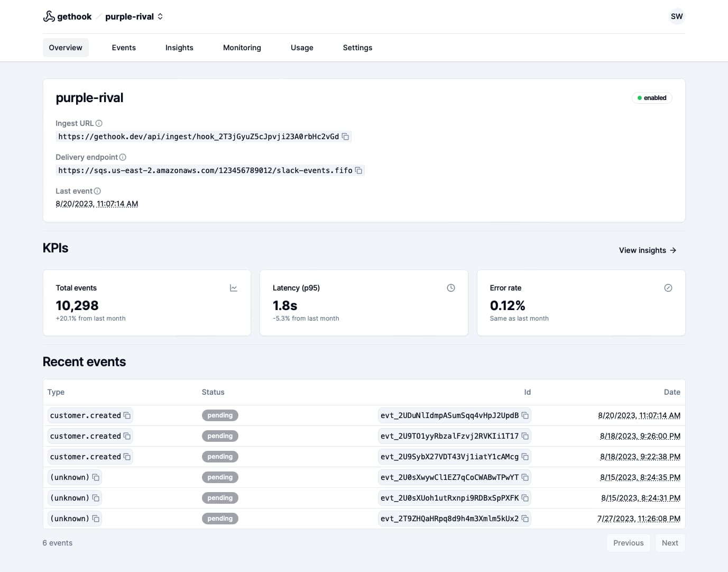Click the error icon on the Error rate card
The width and height of the screenshot is (728, 572).
(668, 288)
